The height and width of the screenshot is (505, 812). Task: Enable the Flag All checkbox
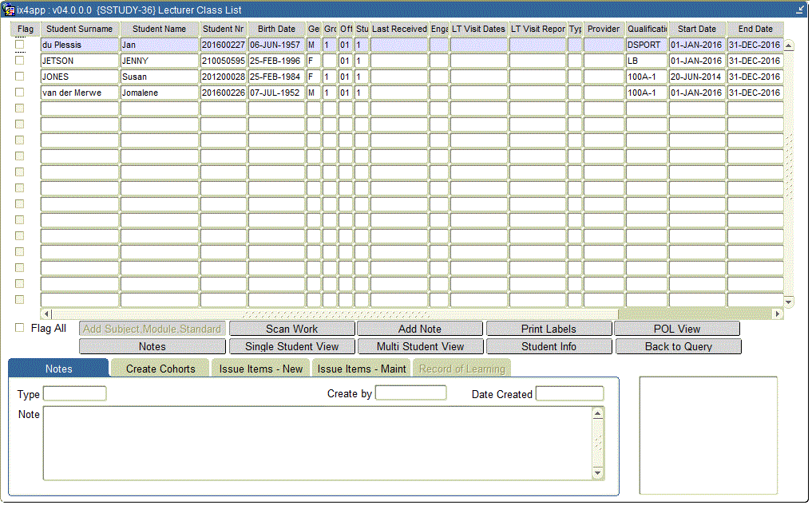(20, 328)
